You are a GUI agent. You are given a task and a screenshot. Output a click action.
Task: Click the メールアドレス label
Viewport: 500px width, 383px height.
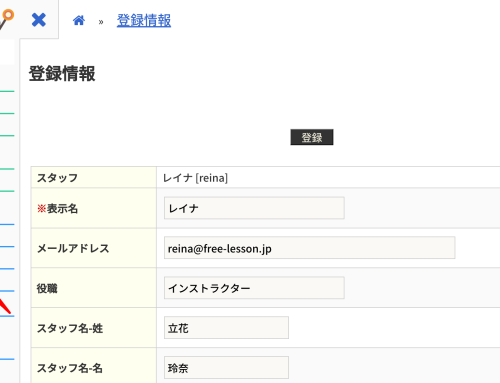[x=73, y=248]
